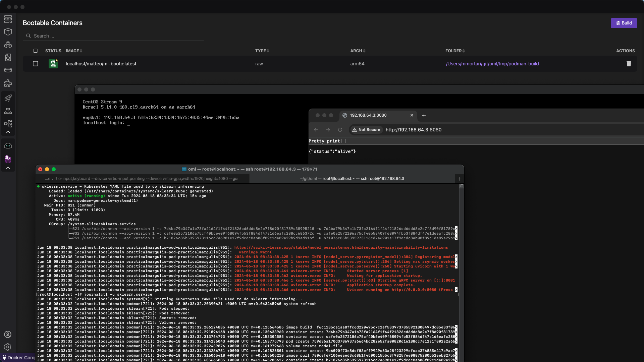
Task: Open the Bootable Containers purple sidebar icon
Action: point(8,159)
